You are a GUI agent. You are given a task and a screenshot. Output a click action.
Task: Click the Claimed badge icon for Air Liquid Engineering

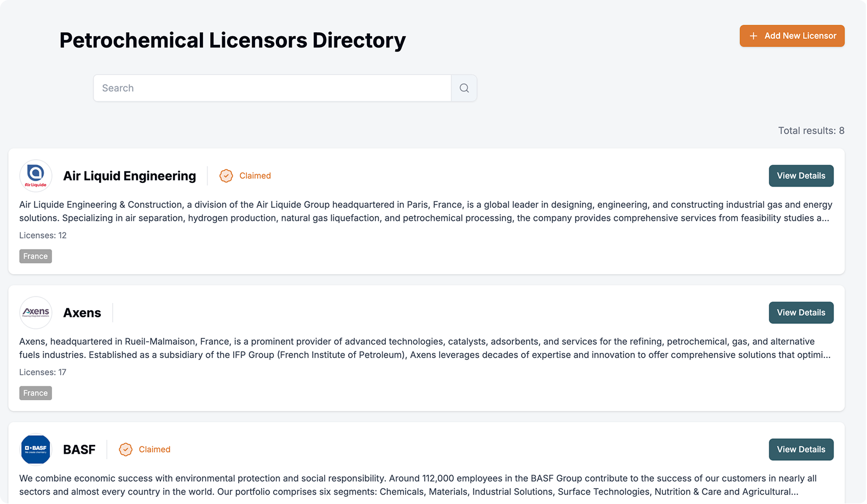[226, 176]
